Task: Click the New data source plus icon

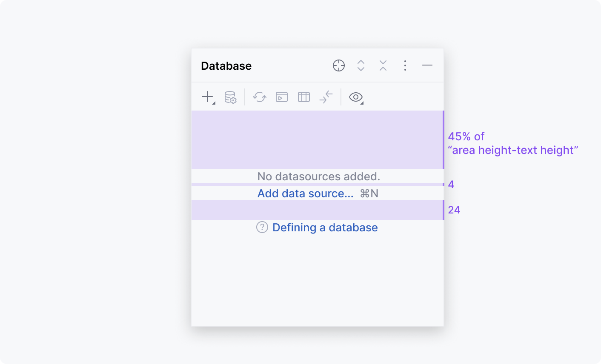Action: (208, 97)
